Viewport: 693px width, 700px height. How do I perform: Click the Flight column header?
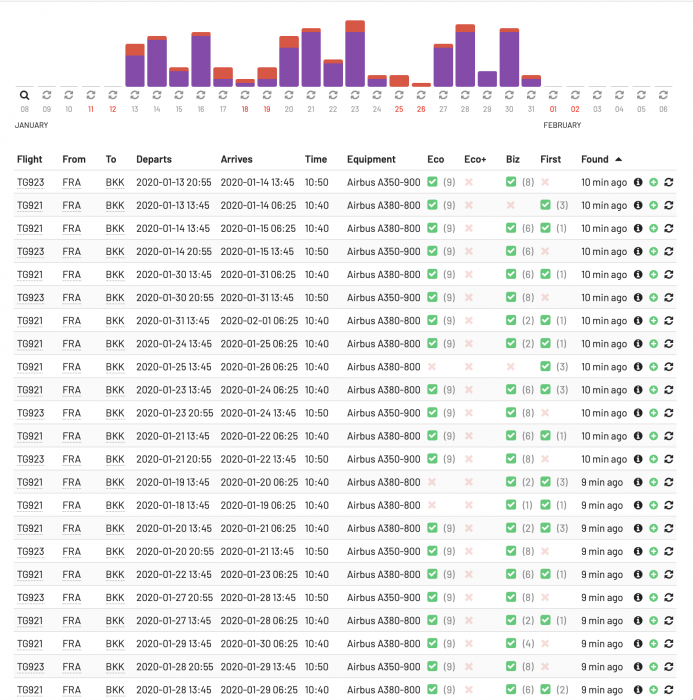coord(29,159)
